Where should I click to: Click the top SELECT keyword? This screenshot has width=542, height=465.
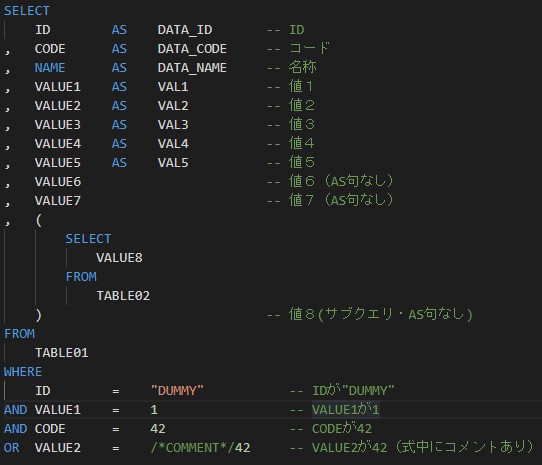[27, 11]
